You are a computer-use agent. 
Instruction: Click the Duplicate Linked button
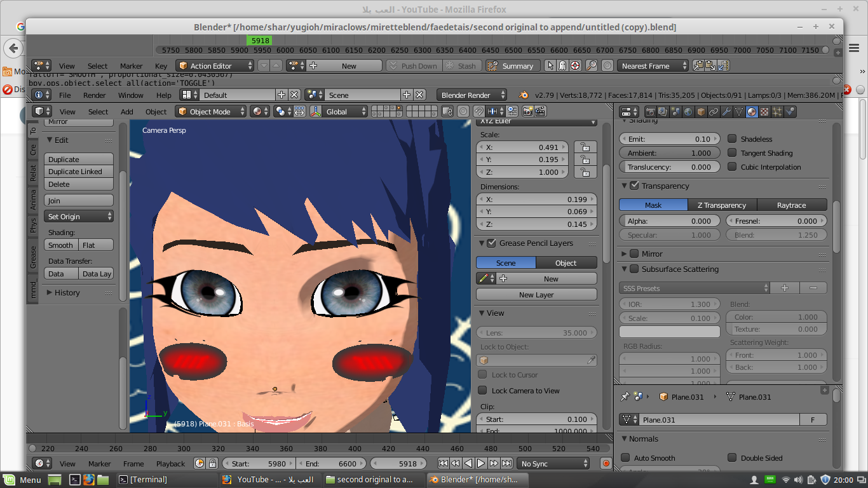pyautogui.click(x=79, y=172)
